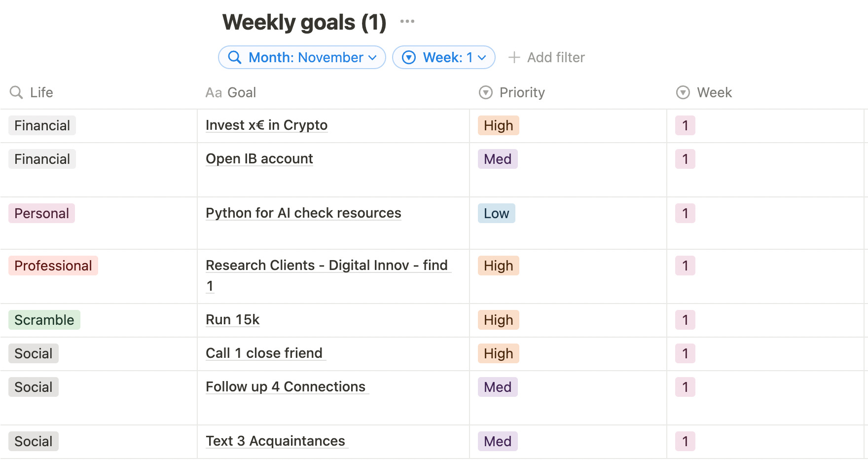The width and height of the screenshot is (868, 460).
Task: Click the select icon in Week filter
Action: 409,58
